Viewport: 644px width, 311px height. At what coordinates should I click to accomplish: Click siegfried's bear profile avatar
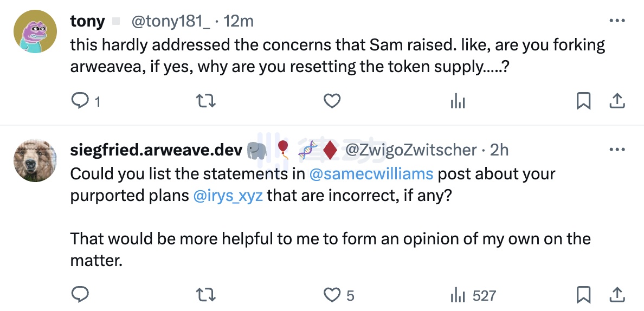point(35,160)
